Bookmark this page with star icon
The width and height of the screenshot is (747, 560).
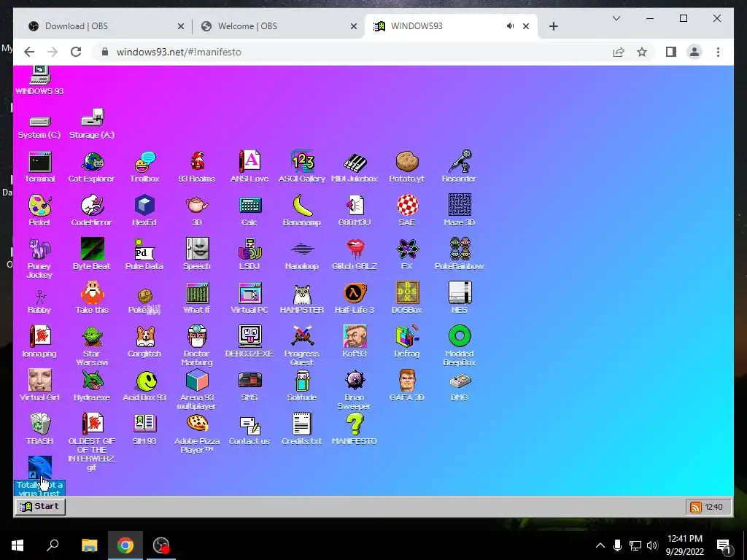[642, 52]
